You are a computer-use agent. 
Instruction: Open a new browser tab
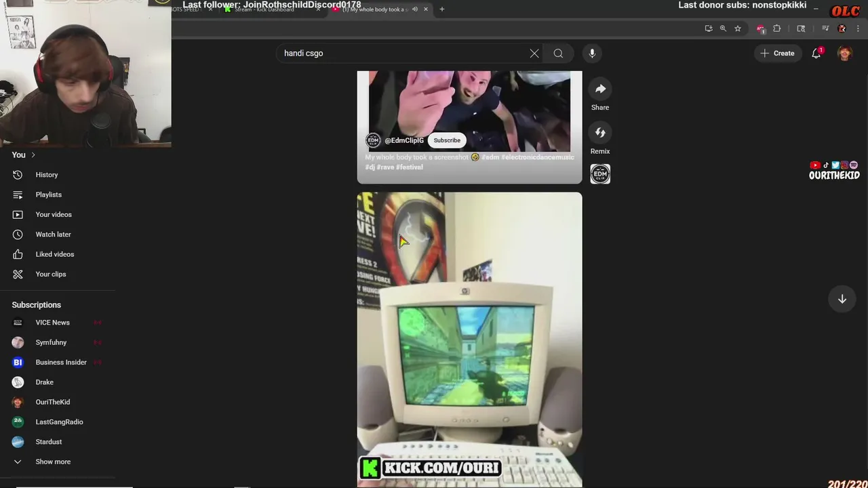pos(442,9)
